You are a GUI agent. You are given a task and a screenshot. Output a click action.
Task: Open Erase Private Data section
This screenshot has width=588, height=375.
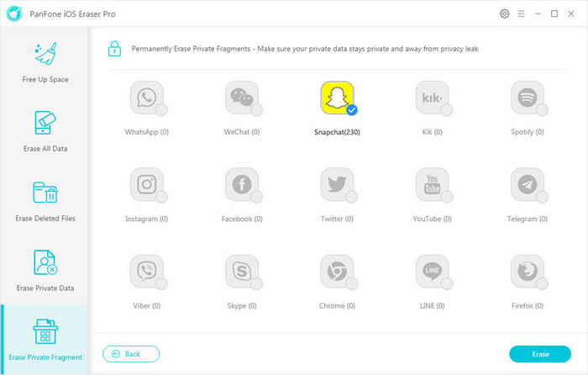pyautogui.click(x=45, y=271)
